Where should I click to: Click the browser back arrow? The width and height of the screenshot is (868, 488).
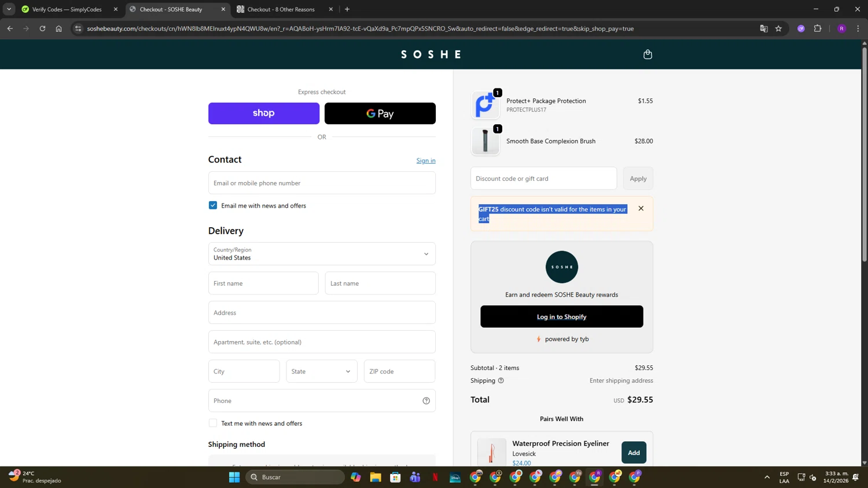click(10, 28)
